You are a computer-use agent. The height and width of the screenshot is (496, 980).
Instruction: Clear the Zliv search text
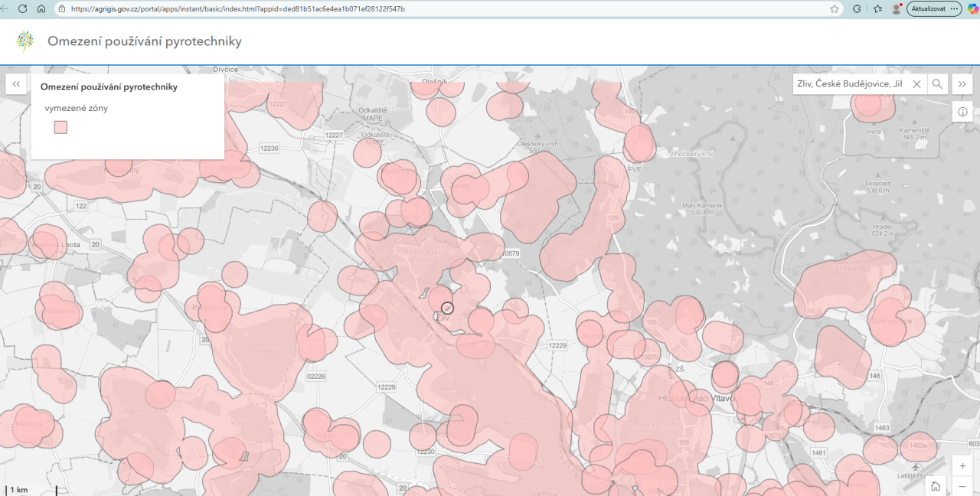[x=916, y=84]
